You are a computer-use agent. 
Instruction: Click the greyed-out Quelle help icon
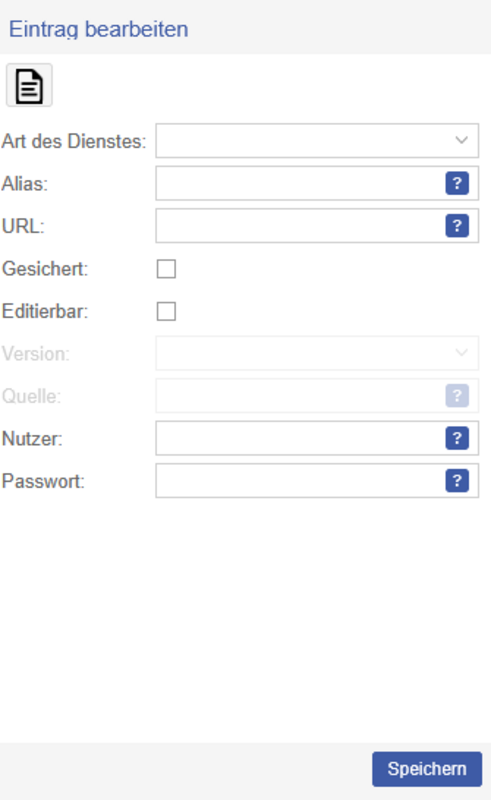(x=457, y=395)
